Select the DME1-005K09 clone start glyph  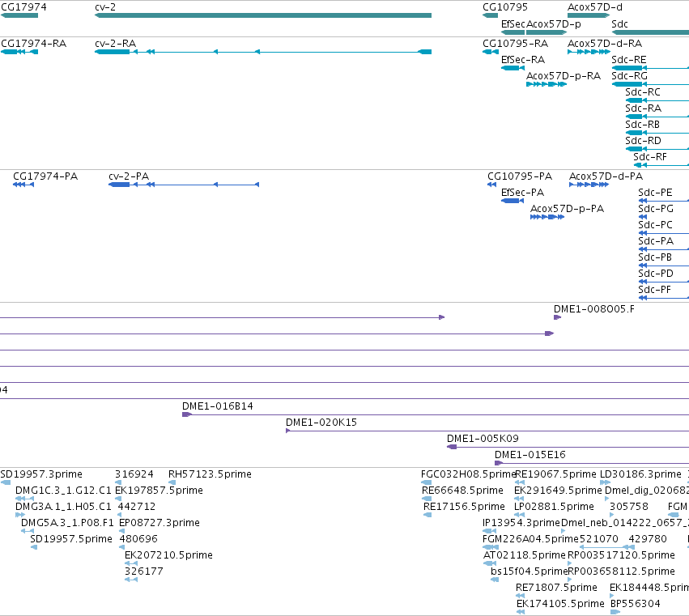452,447
